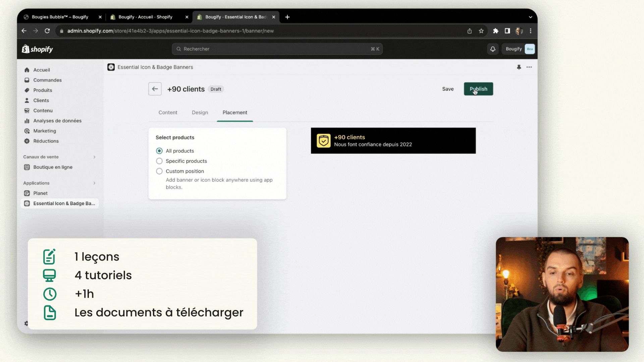Select the Custom position radio option
This screenshot has width=644, height=362.
[x=159, y=171]
